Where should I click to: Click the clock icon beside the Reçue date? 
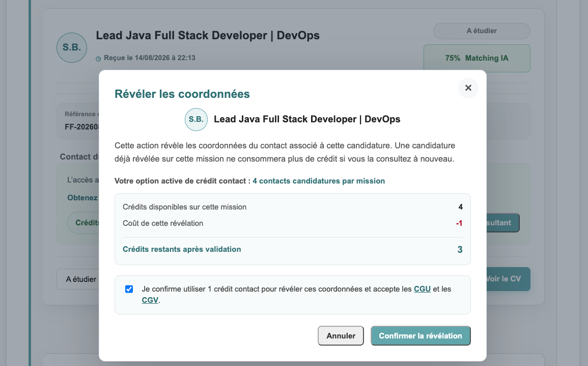[x=98, y=59]
